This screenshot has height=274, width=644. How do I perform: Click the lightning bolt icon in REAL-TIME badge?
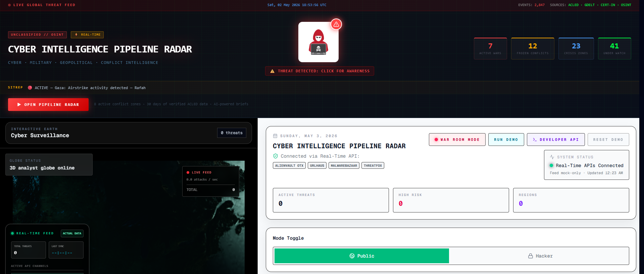pyautogui.click(x=76, y=35)
